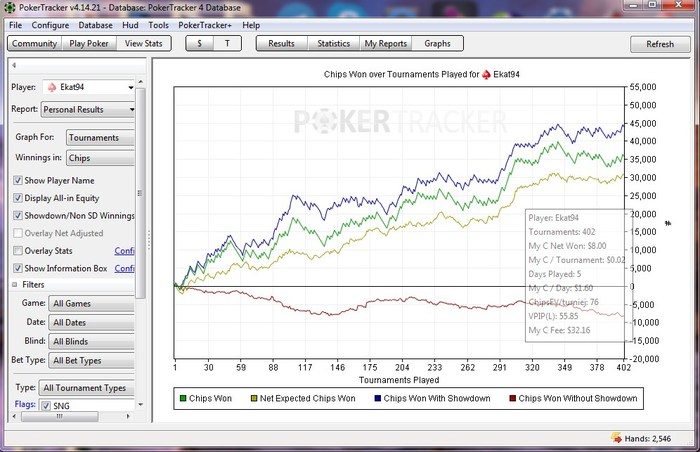Click the spade icon next to player Ekat94
This screenshot has width=700, height=452.
point(52,87)
